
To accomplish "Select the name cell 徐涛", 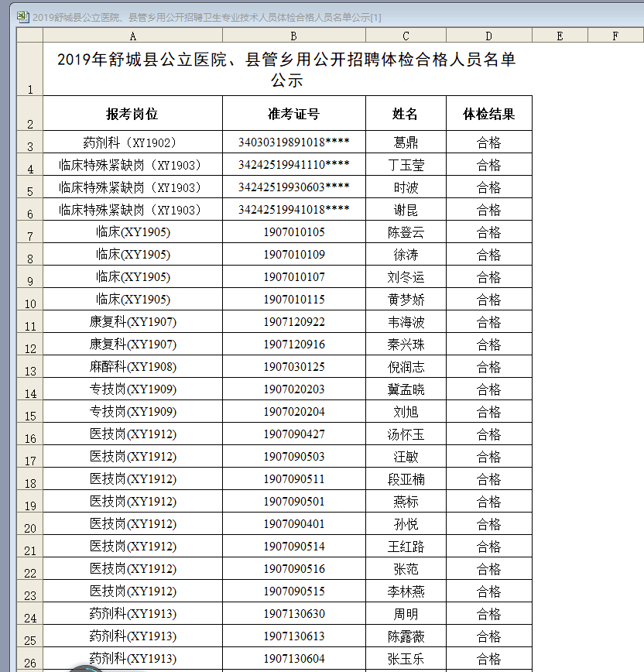I will point(406,254).
